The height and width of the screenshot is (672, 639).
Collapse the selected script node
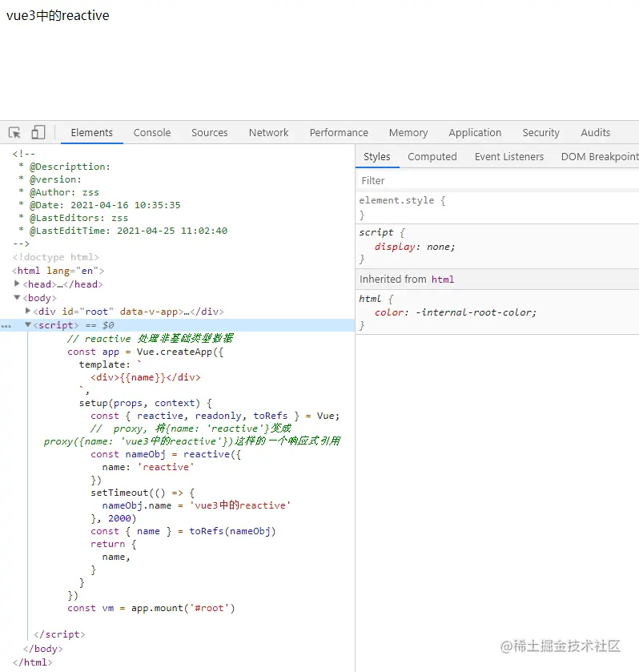coord(28,324)
